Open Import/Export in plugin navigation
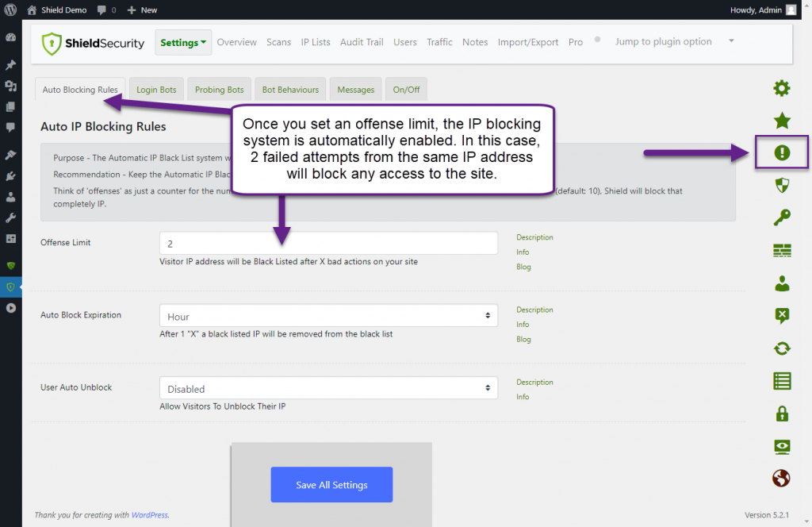 click(527, 42)
